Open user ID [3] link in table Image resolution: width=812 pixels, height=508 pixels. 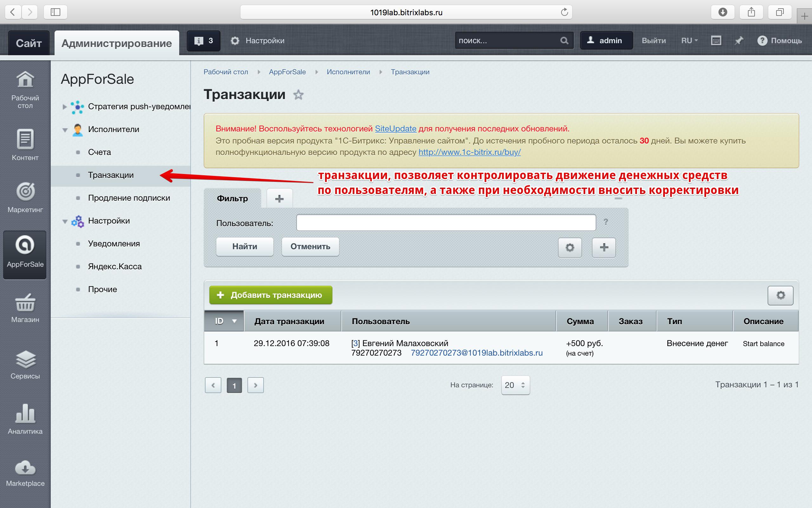(x=355, y=343)
